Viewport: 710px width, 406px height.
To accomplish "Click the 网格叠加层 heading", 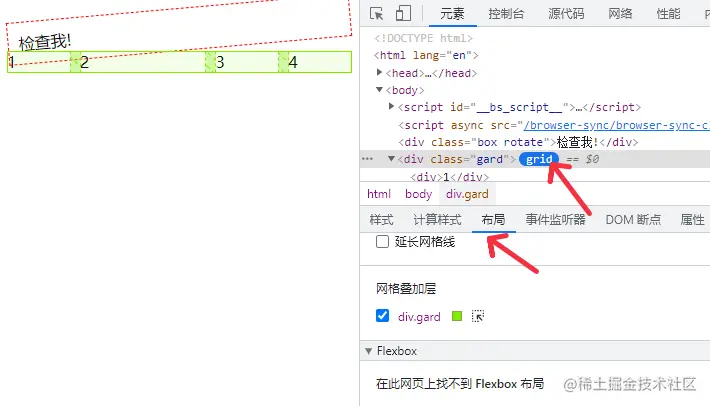I will 406,288.
